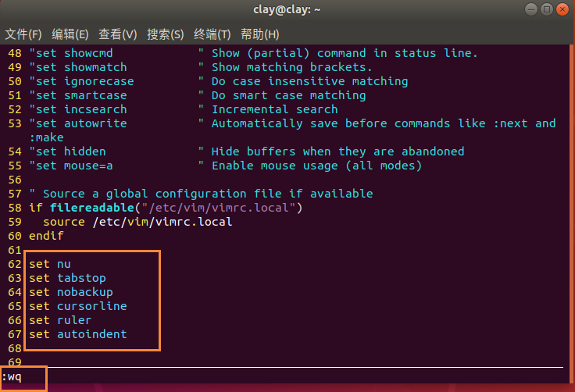Click the "set mouse=a" text
This screenshot has height=392, width=575.
pyautogui.click(x=71, y=166)
